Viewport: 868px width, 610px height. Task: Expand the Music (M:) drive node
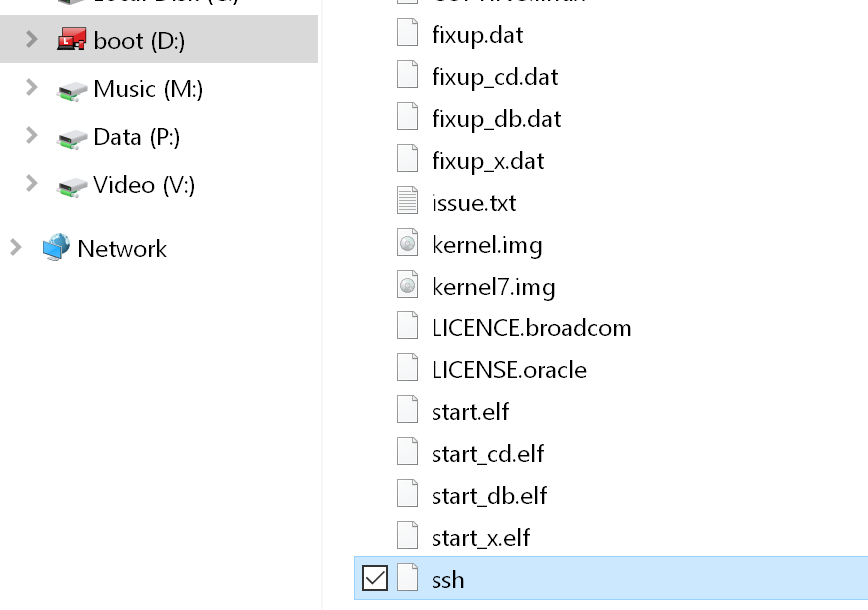pyautogui.click(x=32, y=88)
